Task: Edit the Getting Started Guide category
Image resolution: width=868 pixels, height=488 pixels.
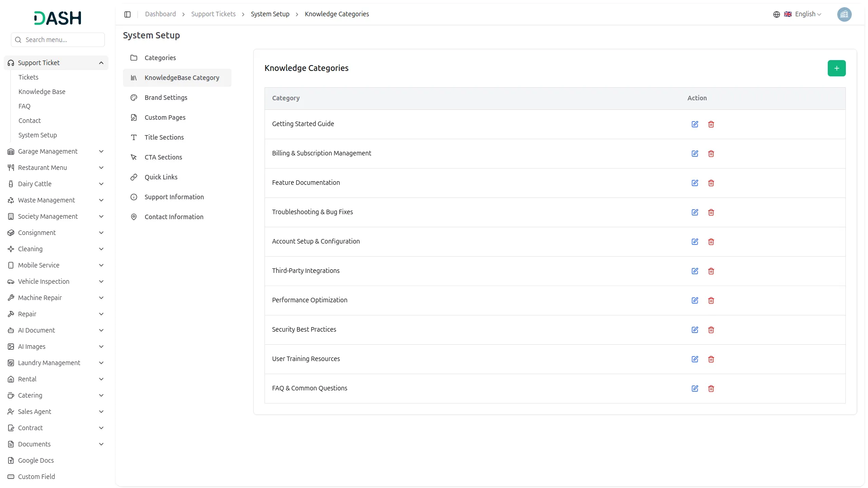Action: tap(695, 124)
